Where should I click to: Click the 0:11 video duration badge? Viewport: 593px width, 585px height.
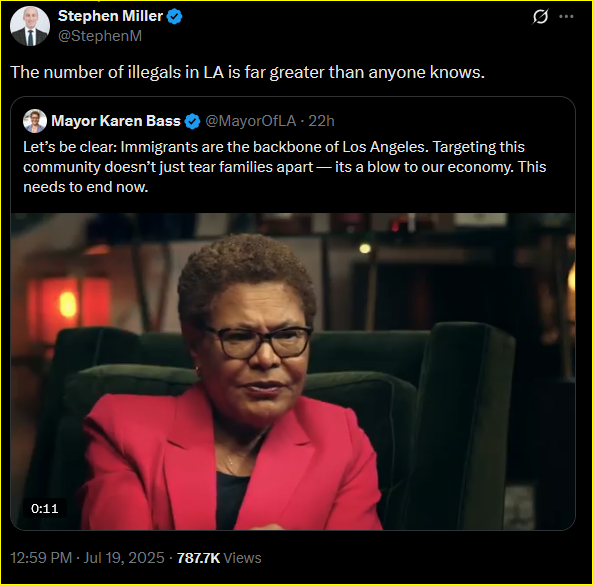coord(45,509)
